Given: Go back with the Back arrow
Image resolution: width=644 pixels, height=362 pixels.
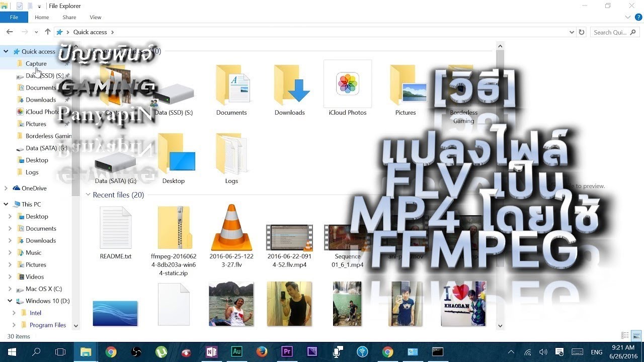Looking at the screenshot, I should (10, 32).
